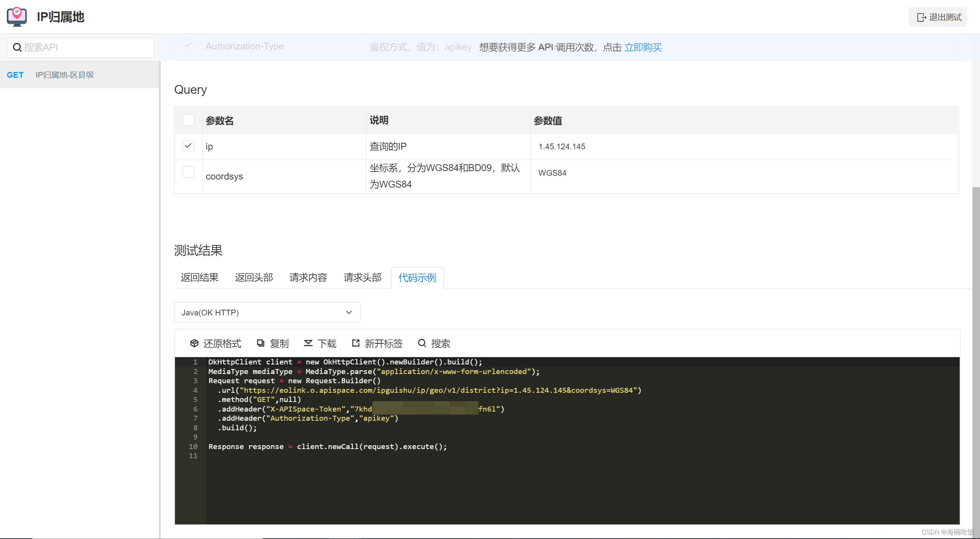980x539 pixels.
Task: Click the IP归属地 app logo icon
Action: (16, 16)
